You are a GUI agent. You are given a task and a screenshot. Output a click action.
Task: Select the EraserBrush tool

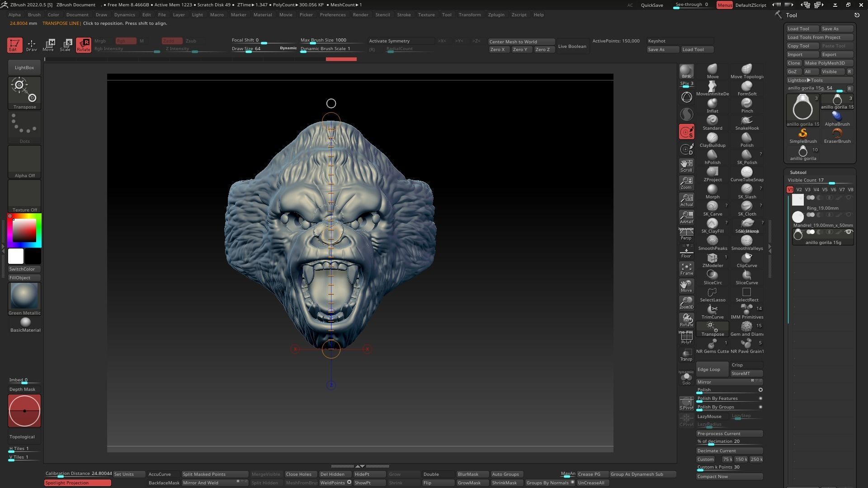(837, 136)
